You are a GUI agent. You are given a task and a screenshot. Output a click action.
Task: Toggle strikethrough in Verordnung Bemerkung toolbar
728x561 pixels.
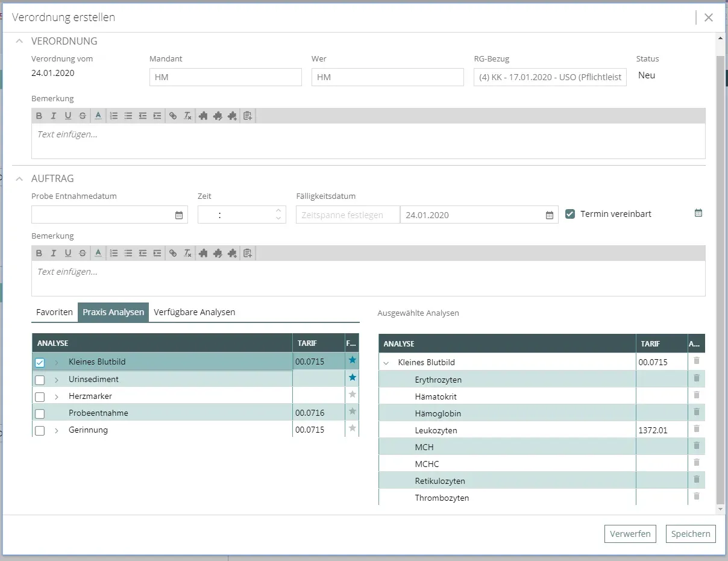pyautogui.click(x=83, y=116)
